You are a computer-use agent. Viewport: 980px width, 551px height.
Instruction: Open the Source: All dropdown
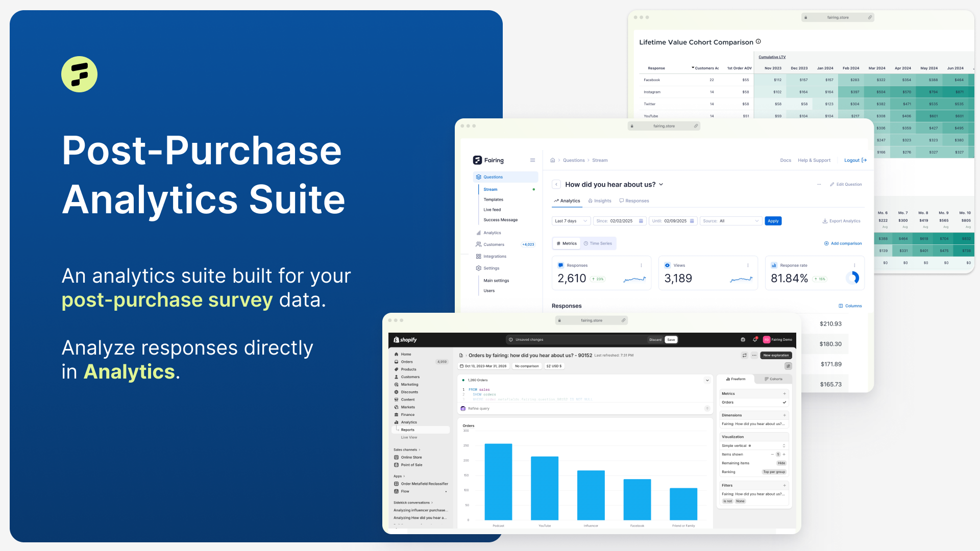(731, 221)
